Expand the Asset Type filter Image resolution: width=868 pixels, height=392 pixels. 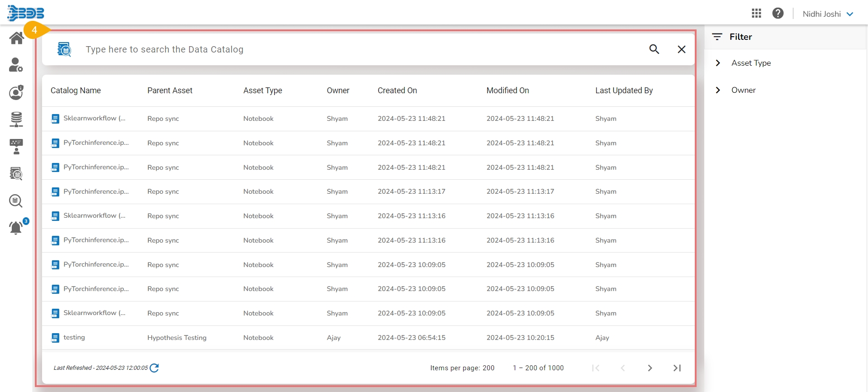point(742,63)
